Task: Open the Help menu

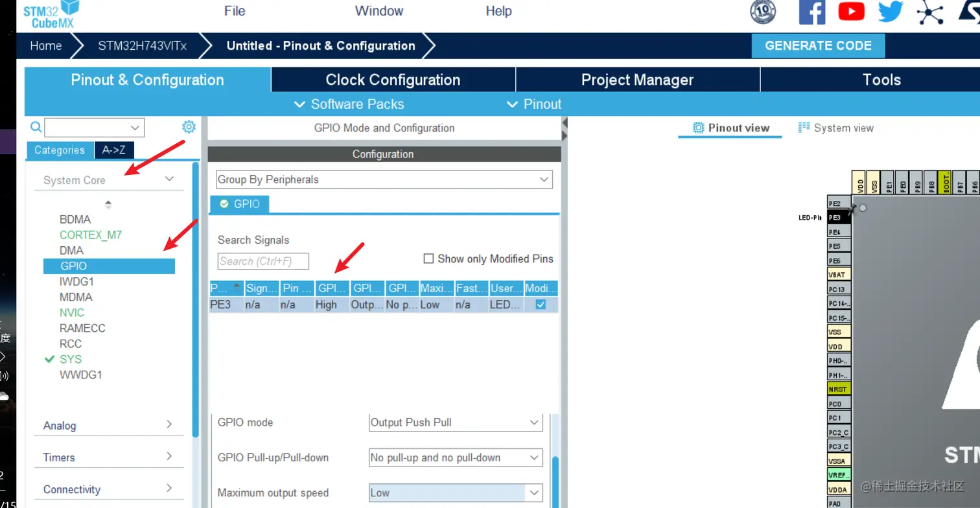Action: [x=499, y=11]
